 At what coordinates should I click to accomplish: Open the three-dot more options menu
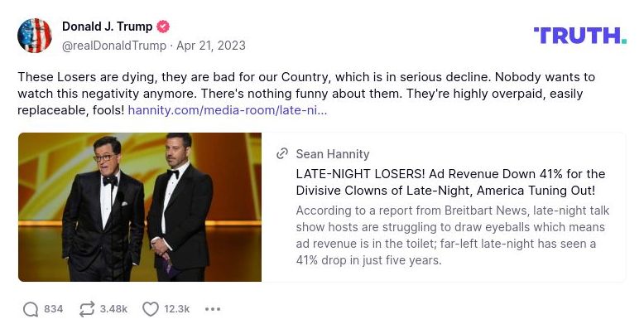tap(213, 309)
